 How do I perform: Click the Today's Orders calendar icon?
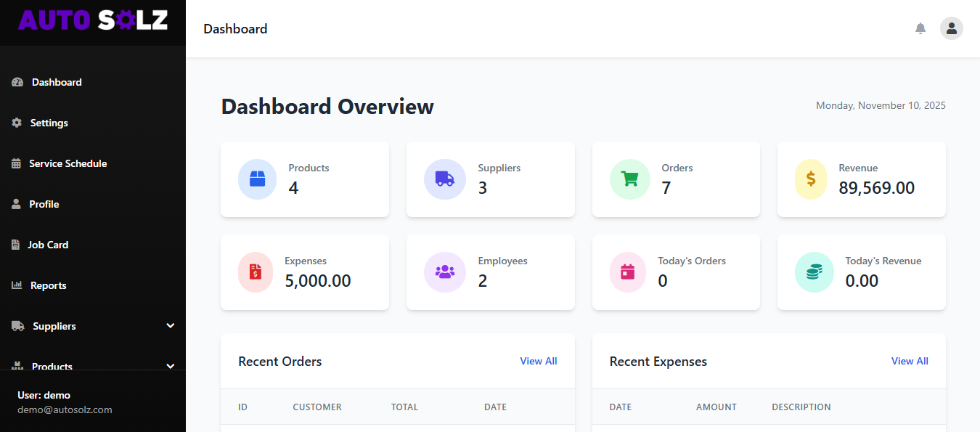click(x=628, y=272)
